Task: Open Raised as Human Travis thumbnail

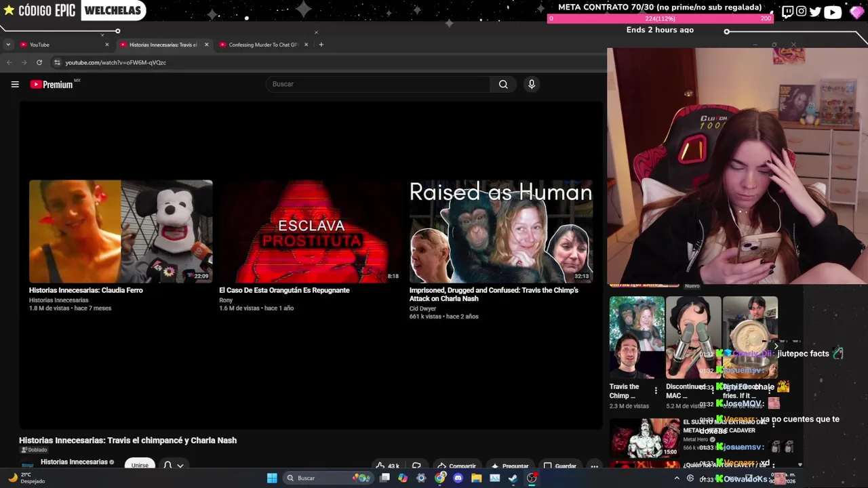Action: (501, 231)
